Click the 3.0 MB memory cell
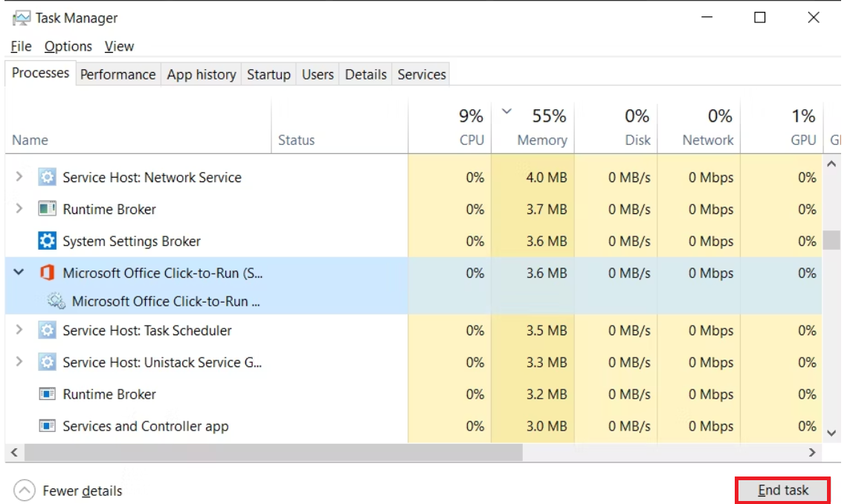The height and width of the screenshot is (504, 853). tap(533, 426)
